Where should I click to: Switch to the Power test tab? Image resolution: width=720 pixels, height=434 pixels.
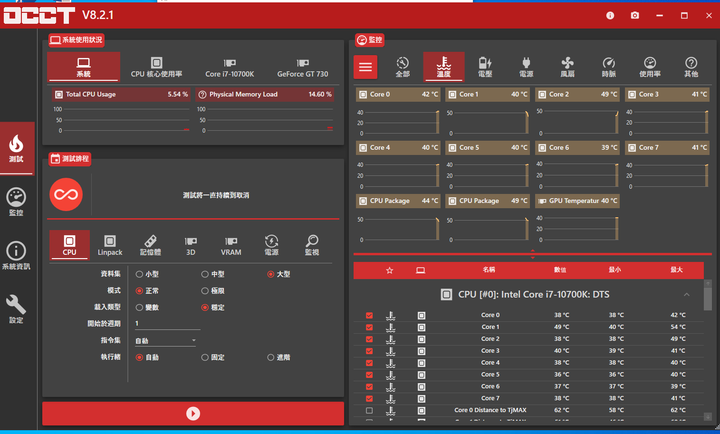271,245
